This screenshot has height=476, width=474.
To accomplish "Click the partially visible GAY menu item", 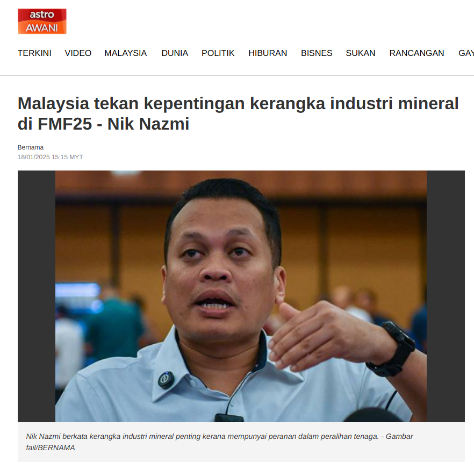I will [466, 53].
